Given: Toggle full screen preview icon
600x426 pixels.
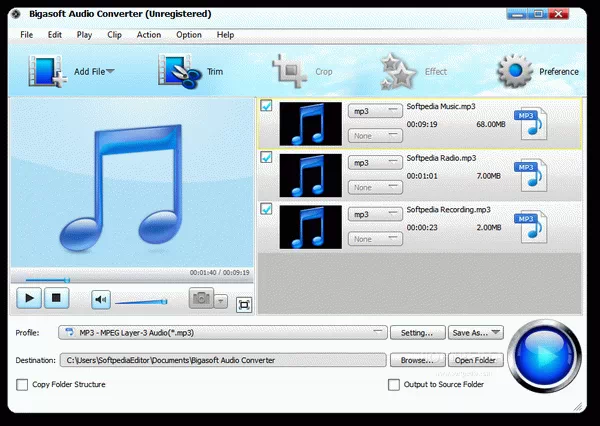Looking at the screenshot, I should (244, 305).
